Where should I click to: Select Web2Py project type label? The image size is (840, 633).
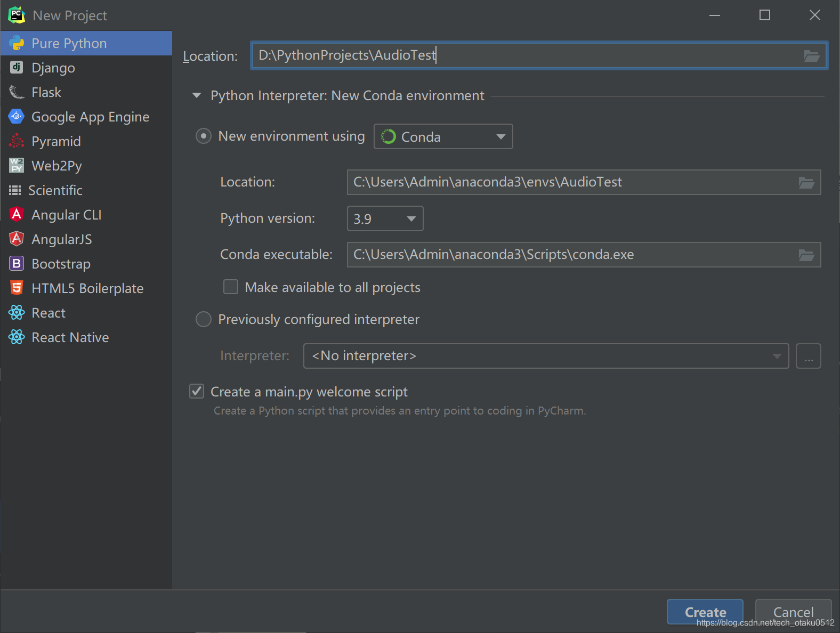56,166
